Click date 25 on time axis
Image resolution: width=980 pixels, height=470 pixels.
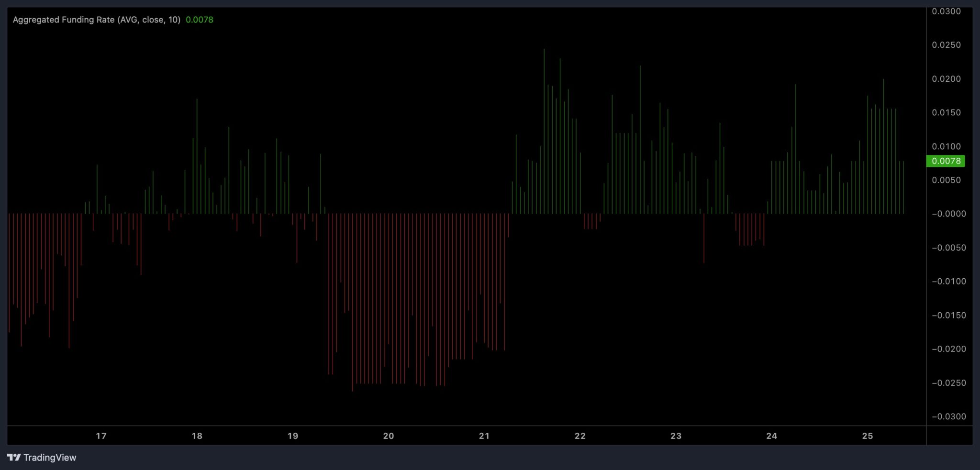pos(868,436)
